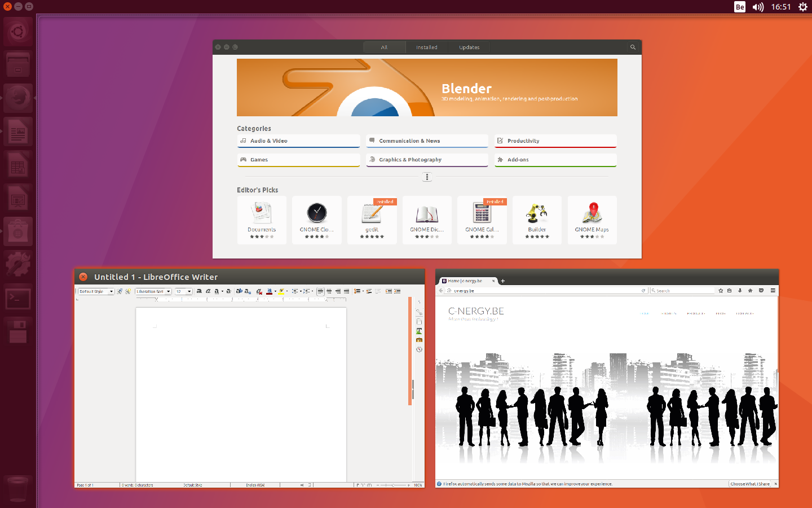Click the New style icon in Writer
The height and width of the screenshot is (508, 812).
(x=128, y=291)
